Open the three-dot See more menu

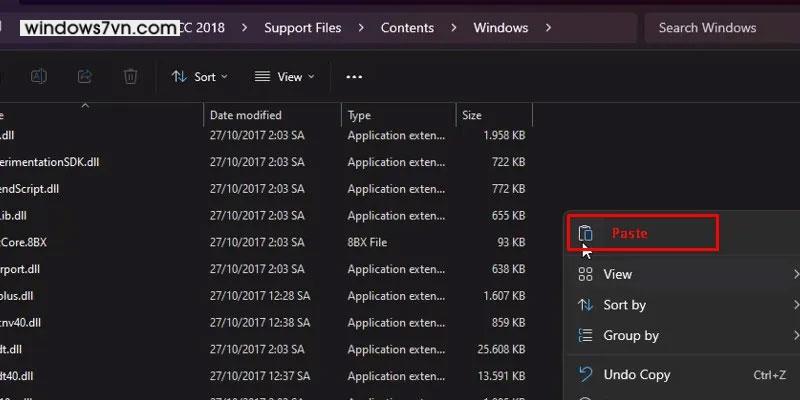click(354, 76)
